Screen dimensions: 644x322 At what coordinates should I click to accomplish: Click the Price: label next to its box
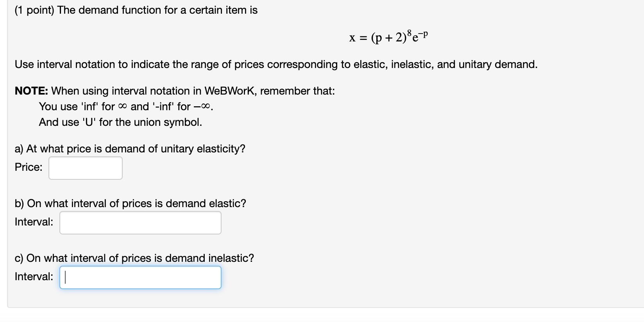pos(28,167)
